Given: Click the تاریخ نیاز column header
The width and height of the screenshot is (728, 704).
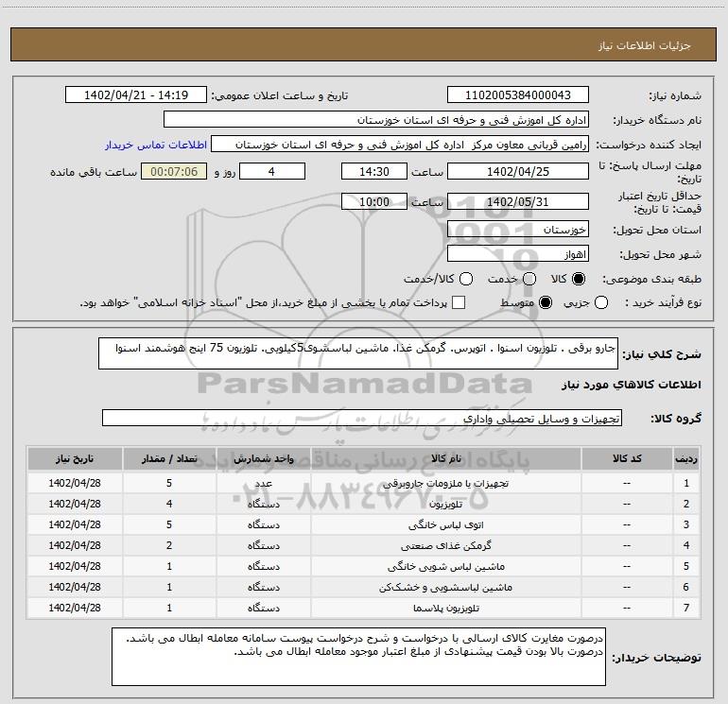Looking at the screenshot, I should [x=75, y=459].
